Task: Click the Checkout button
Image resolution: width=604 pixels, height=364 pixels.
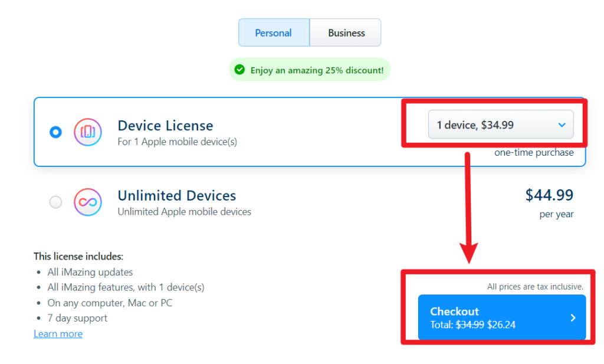Action: [x=502, y=317]
